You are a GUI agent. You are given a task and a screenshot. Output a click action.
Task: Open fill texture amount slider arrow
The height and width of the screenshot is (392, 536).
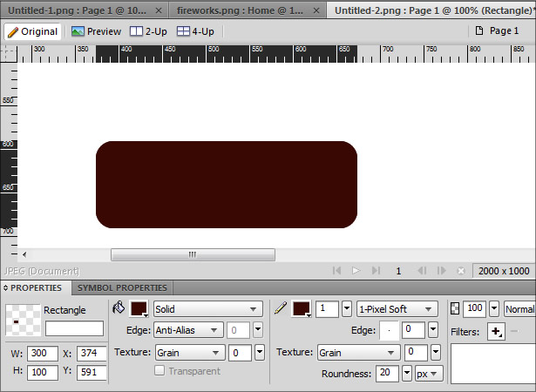(x=260, y=352)
